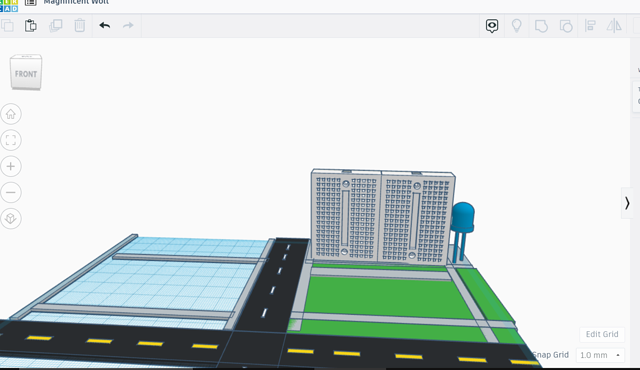Zoom out with the minus button
This screenshot has width=640, height=370.
point(11,193)
